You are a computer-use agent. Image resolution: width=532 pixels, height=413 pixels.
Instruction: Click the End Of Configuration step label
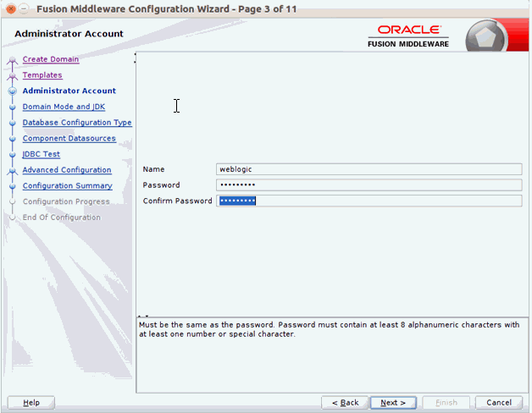tap(61, 218)
